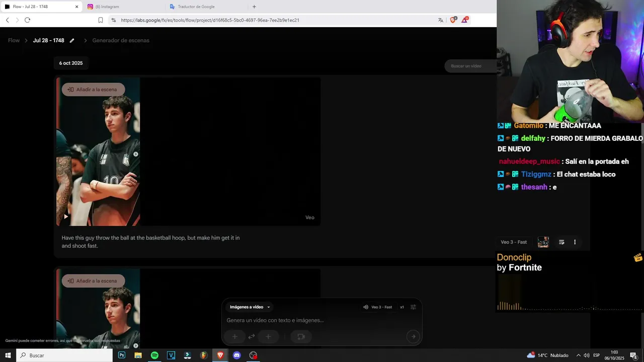Expand the Imágenes a vídeo dropdown
This screenshot has width=644, height=362.
(250, 307)
